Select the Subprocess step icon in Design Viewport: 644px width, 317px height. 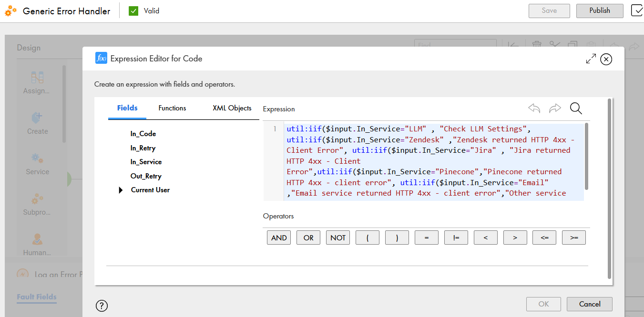click(37, 198)
